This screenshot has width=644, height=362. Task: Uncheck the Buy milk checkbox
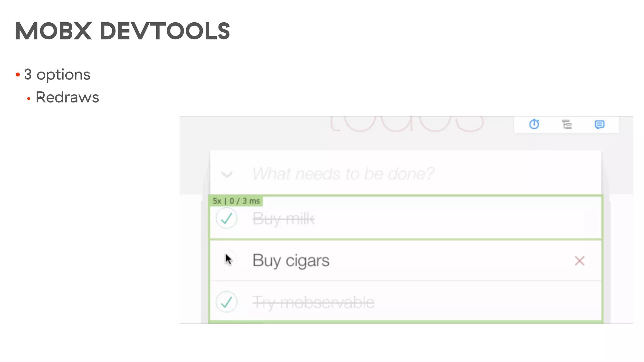[226, 218]
